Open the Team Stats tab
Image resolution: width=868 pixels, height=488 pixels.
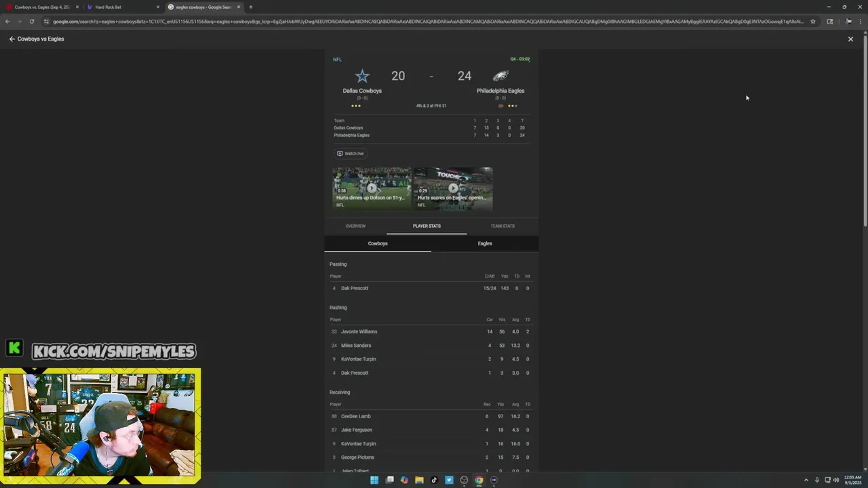pos(502,226)
